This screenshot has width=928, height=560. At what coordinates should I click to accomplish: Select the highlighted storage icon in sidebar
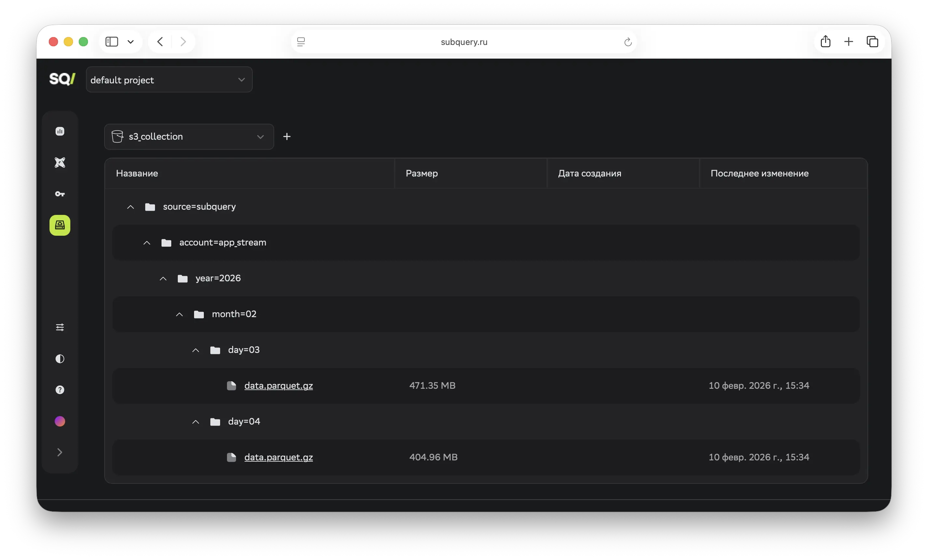[x=60, y=225]
